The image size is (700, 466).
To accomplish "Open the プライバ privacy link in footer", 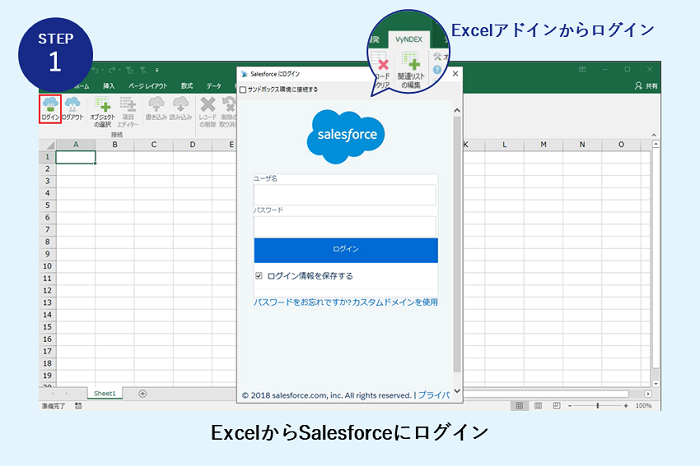I will click(434, 395).
